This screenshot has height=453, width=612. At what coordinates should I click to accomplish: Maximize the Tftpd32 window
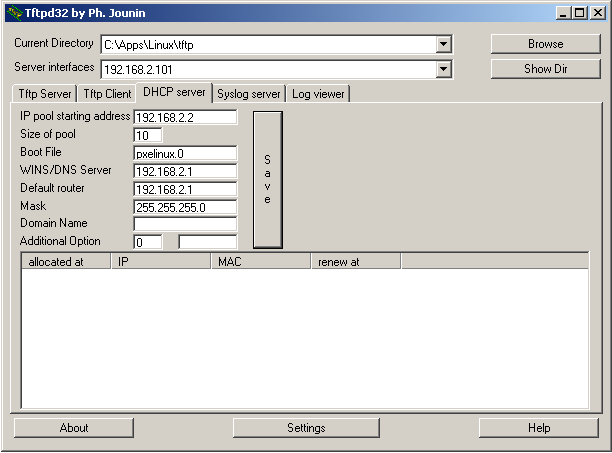coord(580,13)
